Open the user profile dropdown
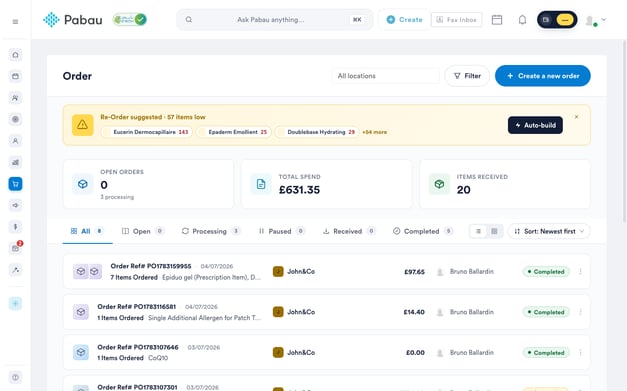This screenshot has width=627, height=391. [x=595, y=20]
